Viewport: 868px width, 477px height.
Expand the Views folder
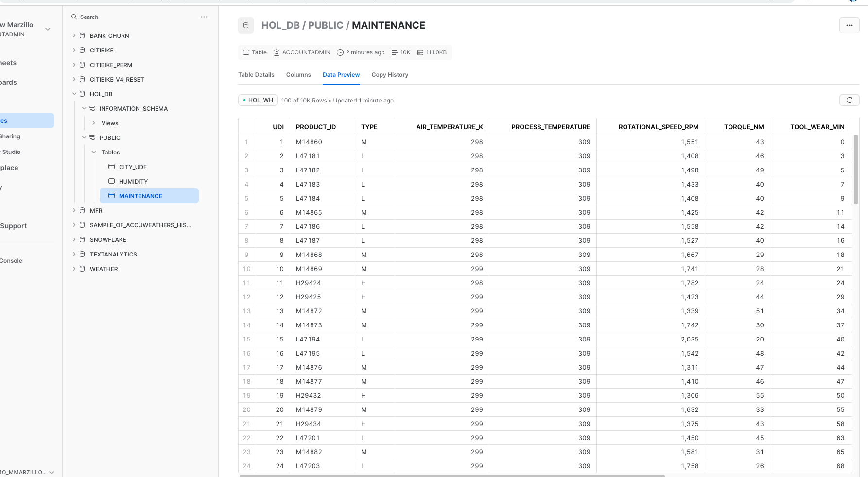(x=94, y=123)
